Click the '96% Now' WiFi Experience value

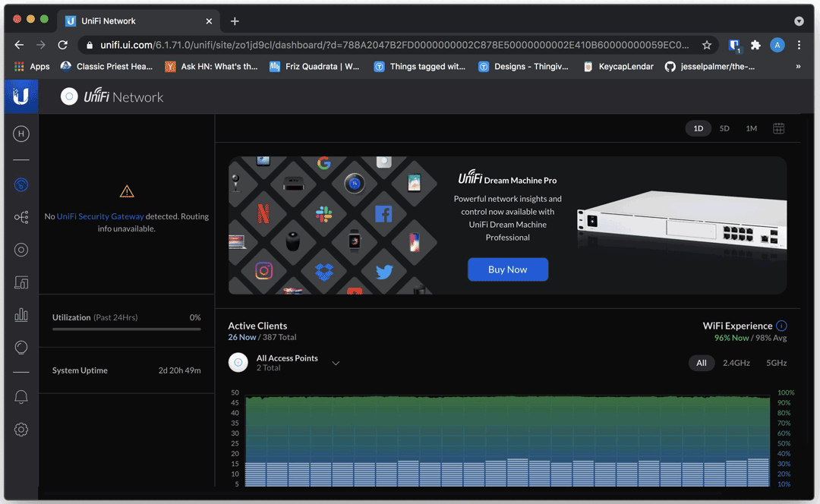click(x=732, y=338)
